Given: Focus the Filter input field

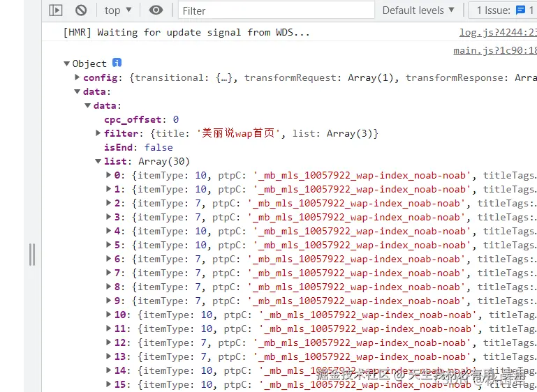Looking at the screenshot, I should pos(276,10).
